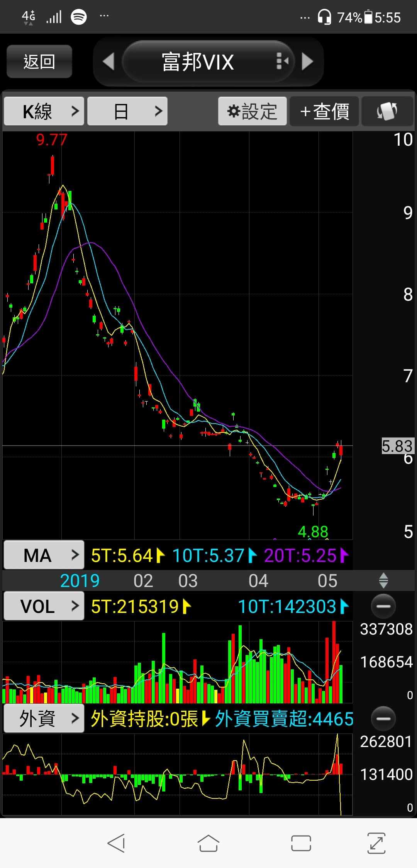Tap the expand screen corner icon
The height and width of the screenshot is (868, 417).
click(376, 843)
